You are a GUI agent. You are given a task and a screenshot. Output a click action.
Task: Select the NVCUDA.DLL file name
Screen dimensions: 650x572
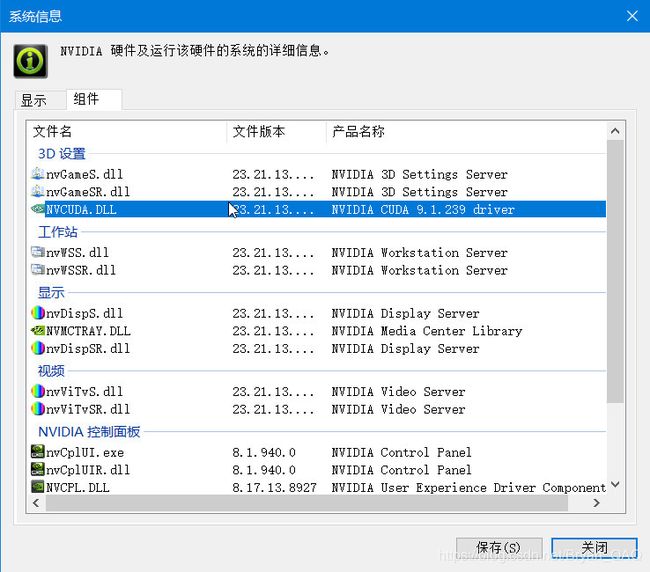pyautogui.click(x=81, y=209)
